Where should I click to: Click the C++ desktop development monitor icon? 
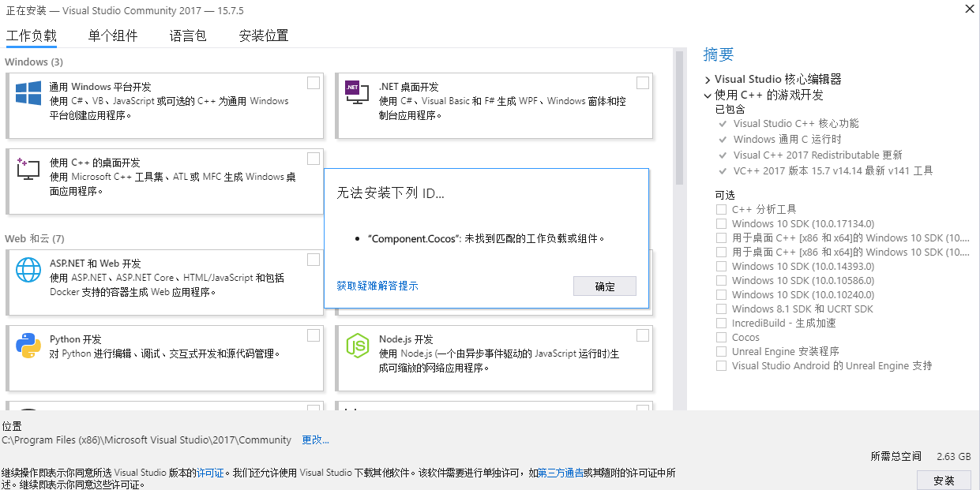[x=28, y=167]
